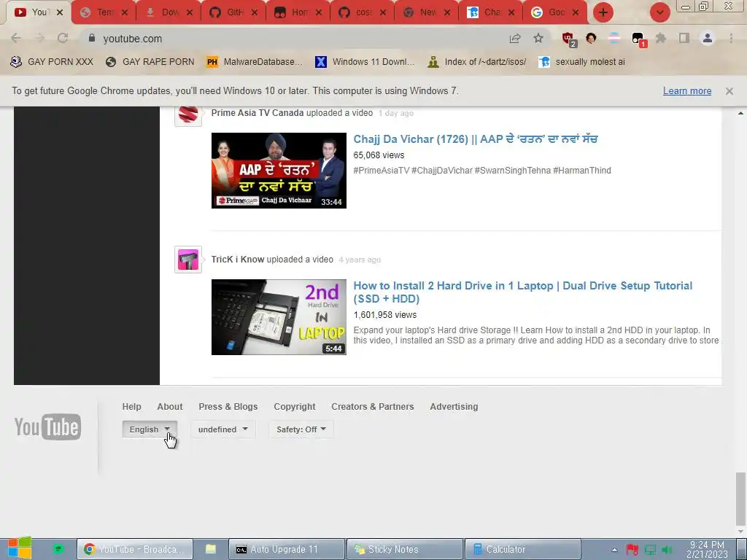Viewport: 747px width, 560px height.
Task: Click the volume speaker tray icon
Action: 667,550
